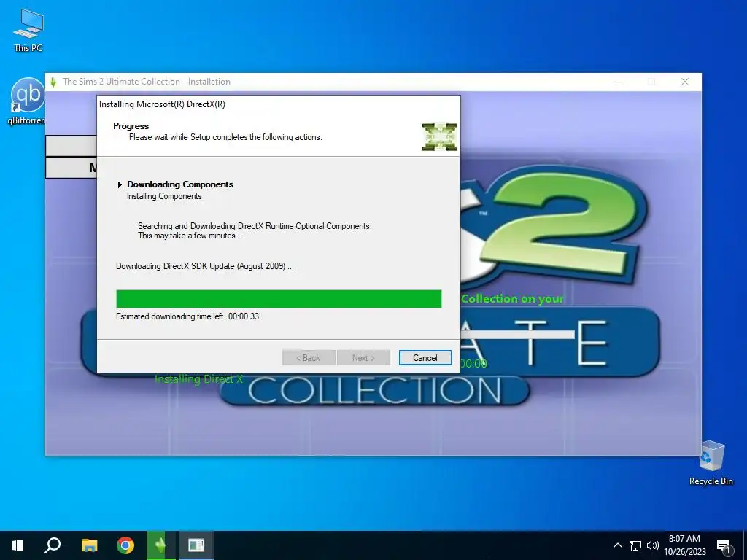Click the DirectX logo icon in dialog
747x560 pixels.
click(x=438, y=136)
